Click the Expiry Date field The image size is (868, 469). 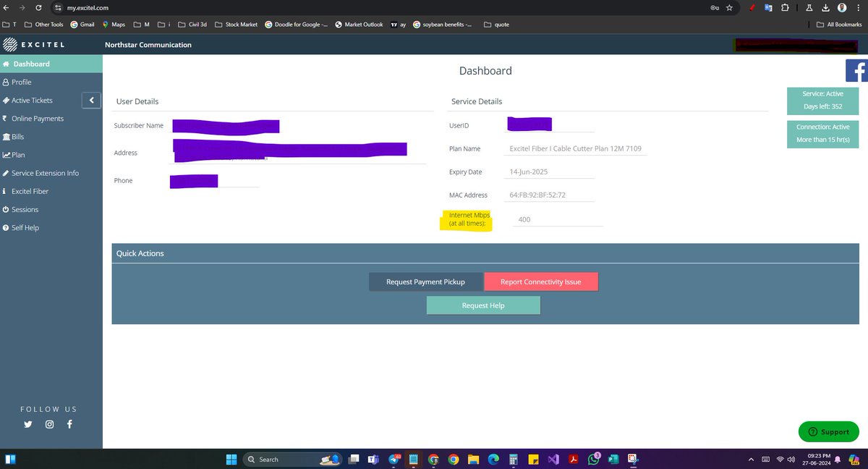point(550,172)
